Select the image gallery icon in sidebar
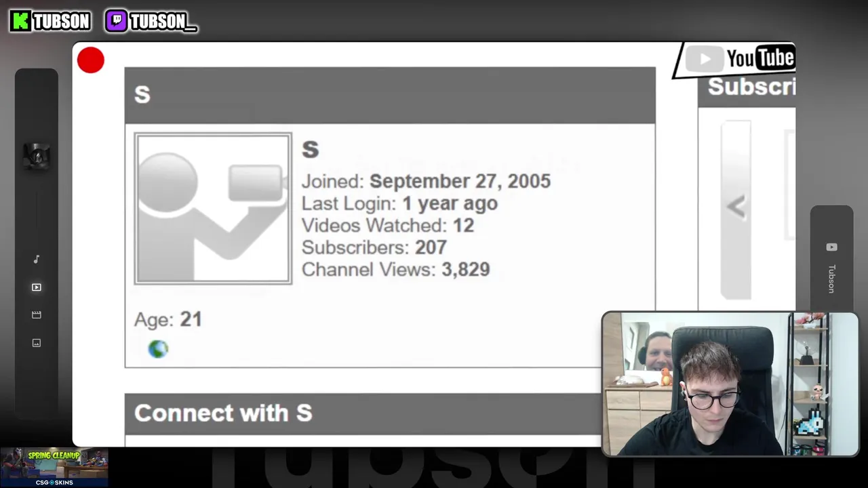The width and height of the screenshot is (868, 488). (37, 343)
